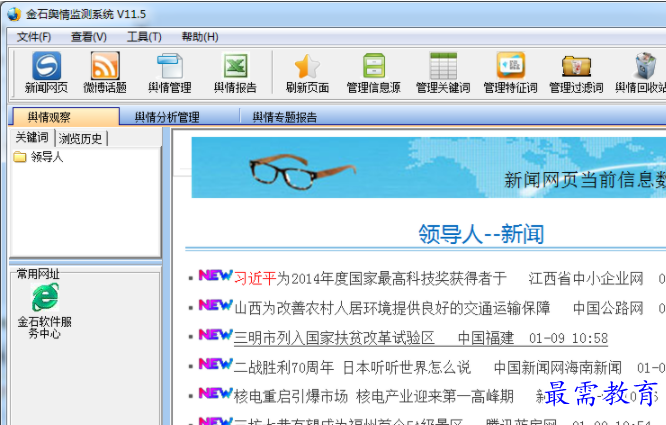Switch to the 舆情分析管理 tab
This screenshot has height=425, width=666.
167,117
